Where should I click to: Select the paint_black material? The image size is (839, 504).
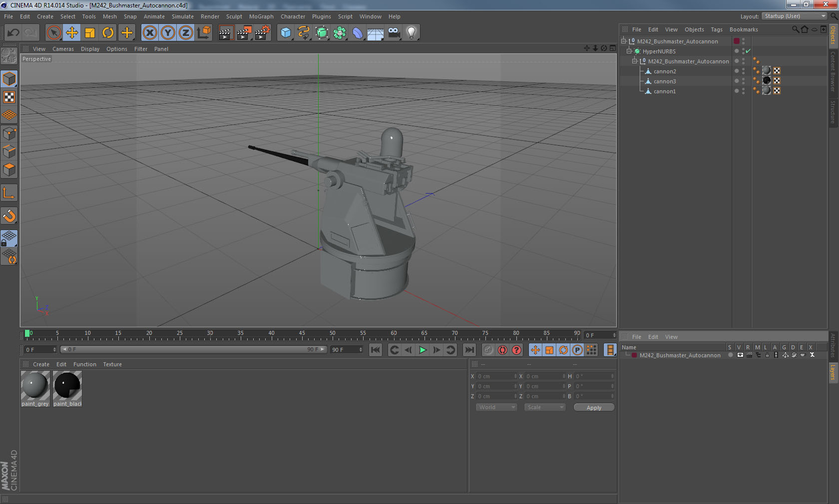coord(67,388)
